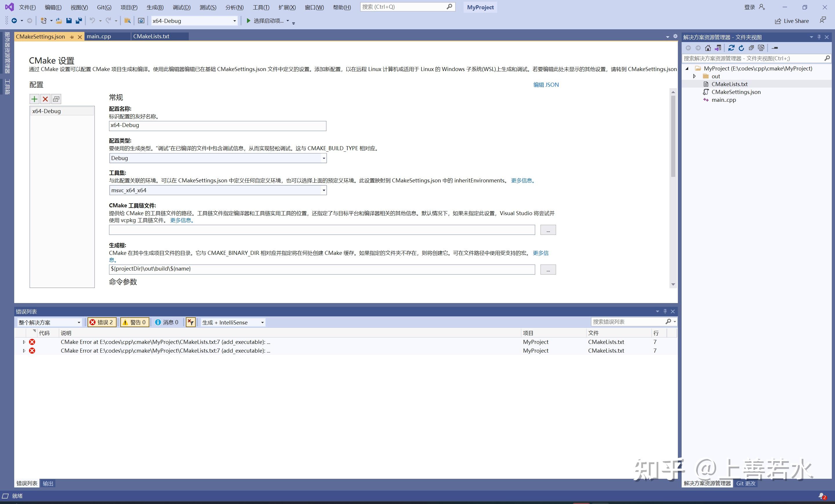The height and width of the screenshot is (504, 835).
Task: Toggle the Errors filter showing 2 errors
Action: coord(102,322)
